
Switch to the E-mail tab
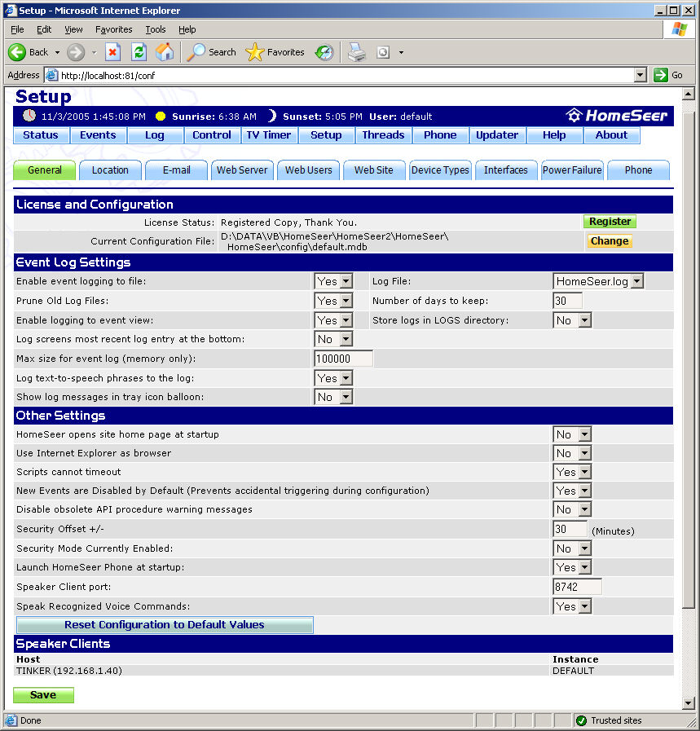pyautogui.click(x=176, y=170)
